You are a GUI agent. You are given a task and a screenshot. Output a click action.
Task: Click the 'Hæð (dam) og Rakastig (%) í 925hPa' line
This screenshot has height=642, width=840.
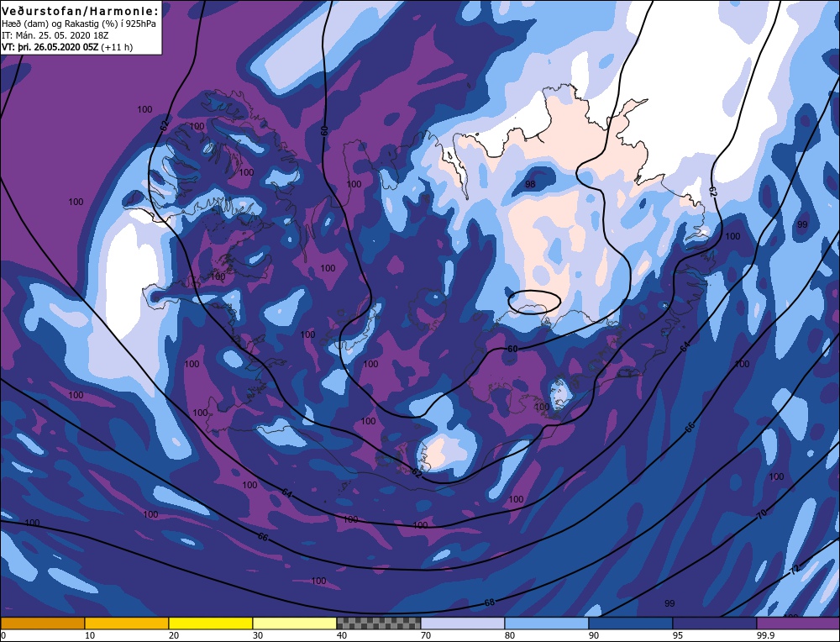coord(79,24)
